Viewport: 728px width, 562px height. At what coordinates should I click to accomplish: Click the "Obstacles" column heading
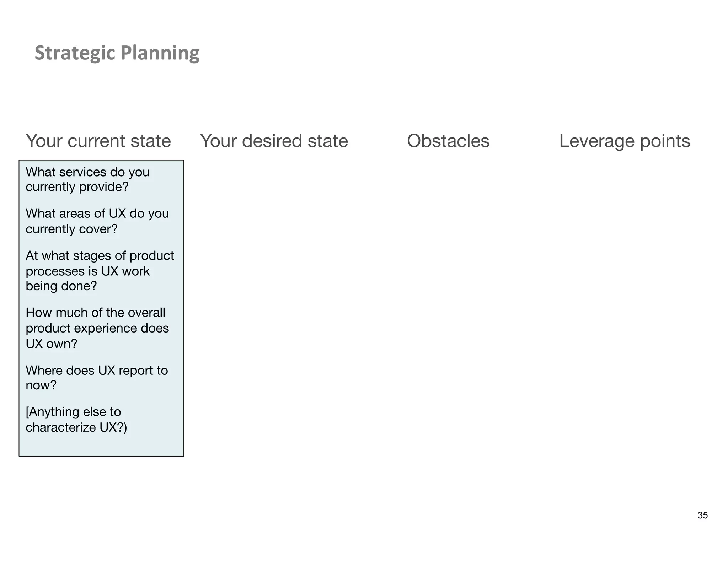448,141
